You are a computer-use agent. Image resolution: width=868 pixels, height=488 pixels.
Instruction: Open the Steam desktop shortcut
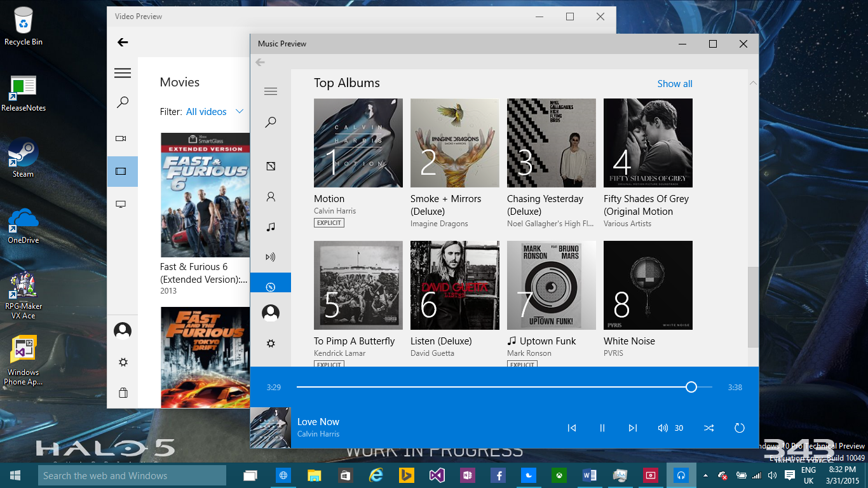click(x=24, y=158)
